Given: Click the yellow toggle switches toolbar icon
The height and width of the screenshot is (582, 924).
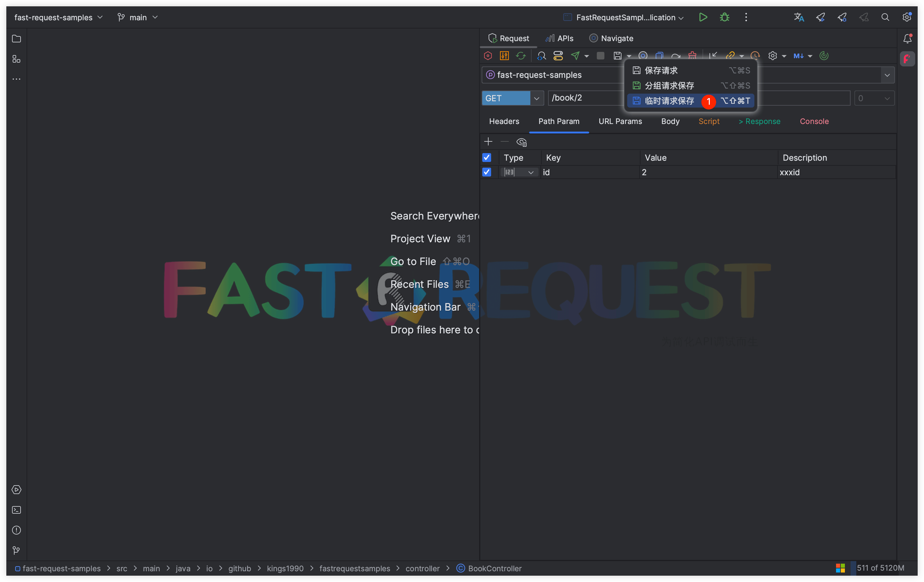Looking at the screenshot, I should pyautogui.click(x=558, y=56).
